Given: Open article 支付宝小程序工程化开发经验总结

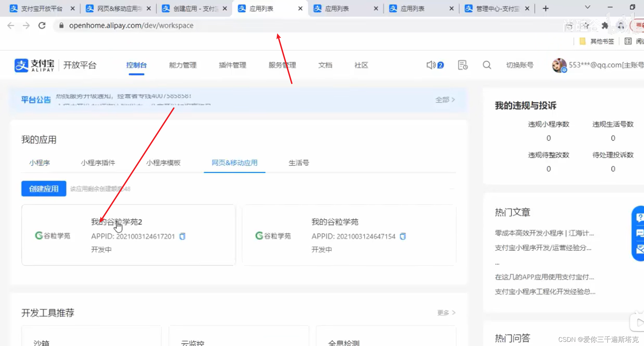Looking at the screenshot, I should 545,291.
